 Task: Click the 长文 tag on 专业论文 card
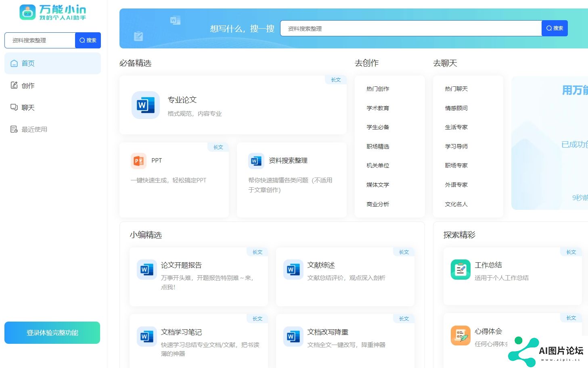[x=336, y=80]
